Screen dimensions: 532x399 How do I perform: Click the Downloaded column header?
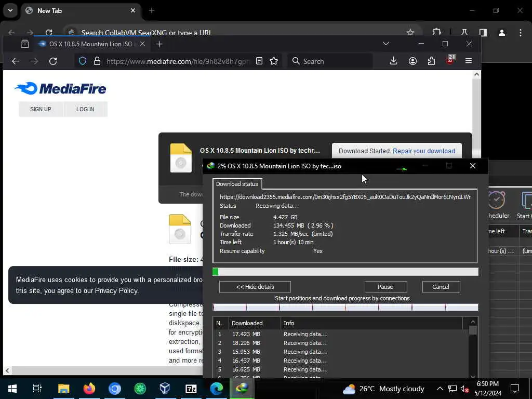click(255, 323)
